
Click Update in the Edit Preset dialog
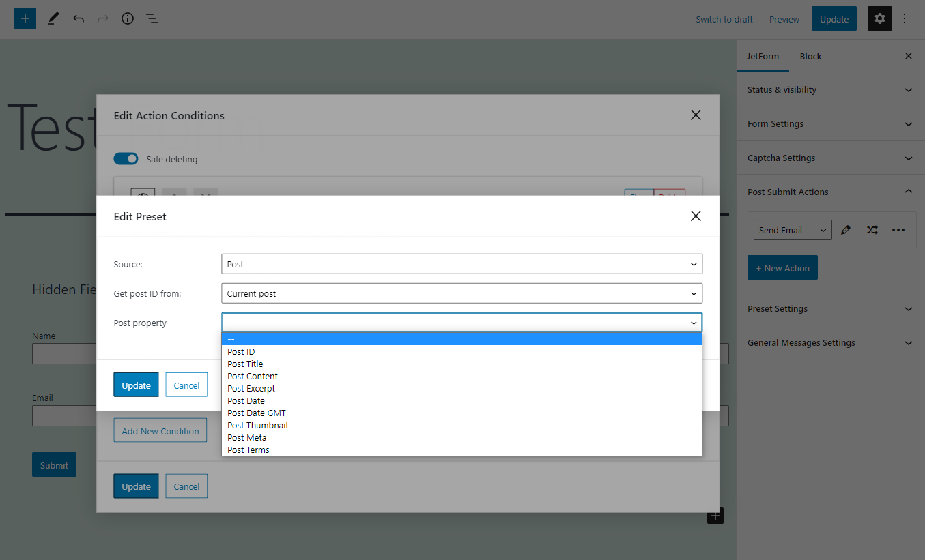pyautogui.click(x=136, y=385)
